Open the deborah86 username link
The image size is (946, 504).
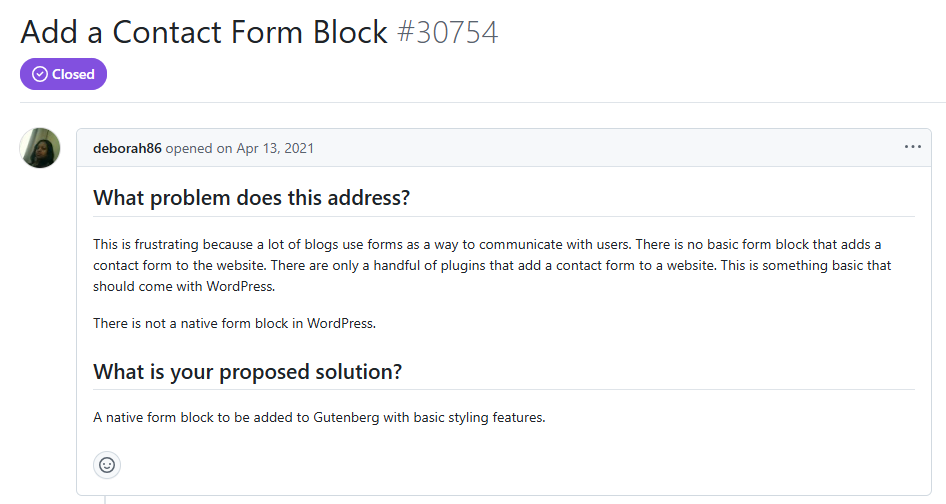pos(127,148)
